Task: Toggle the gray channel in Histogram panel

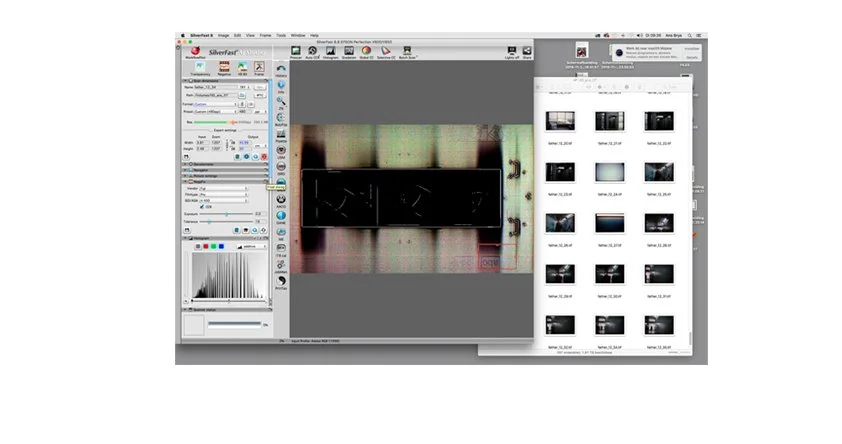Action: coord(198,246)
